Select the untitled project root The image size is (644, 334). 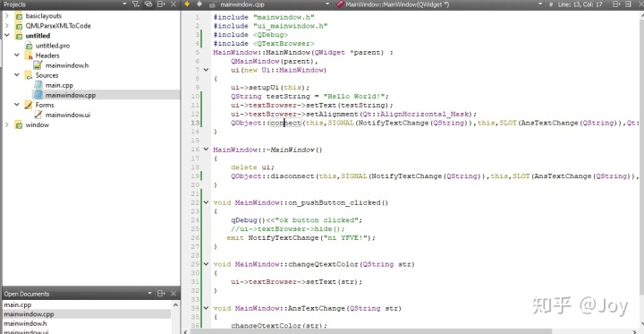pyautogui.click(x=38, y=36)
